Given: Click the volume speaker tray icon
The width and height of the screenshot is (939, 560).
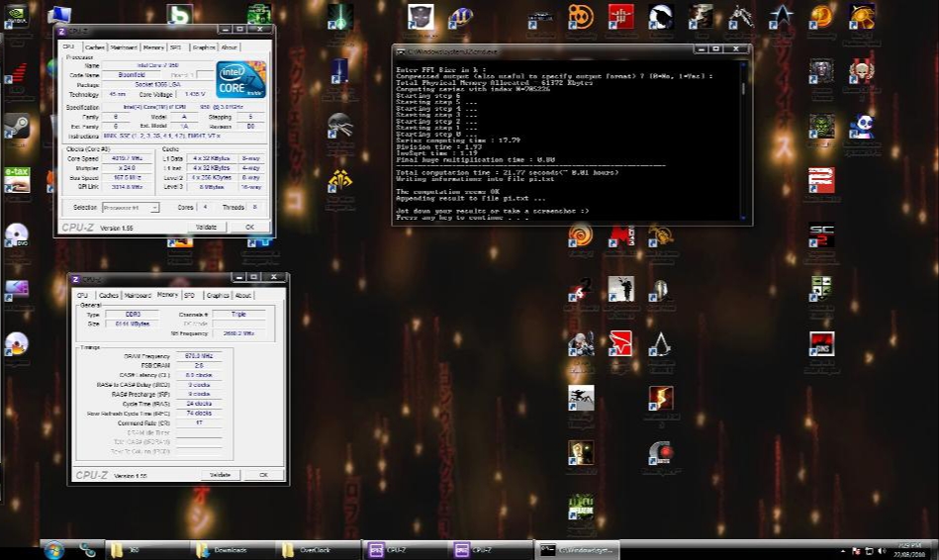Looking at the screenshot, I should click(883, 550).
